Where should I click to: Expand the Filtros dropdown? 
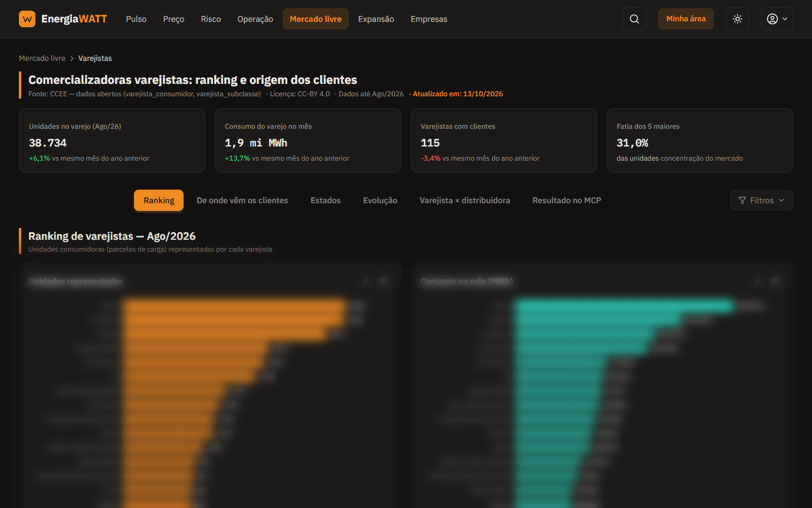pyautogui.click(x=761, y=200)
